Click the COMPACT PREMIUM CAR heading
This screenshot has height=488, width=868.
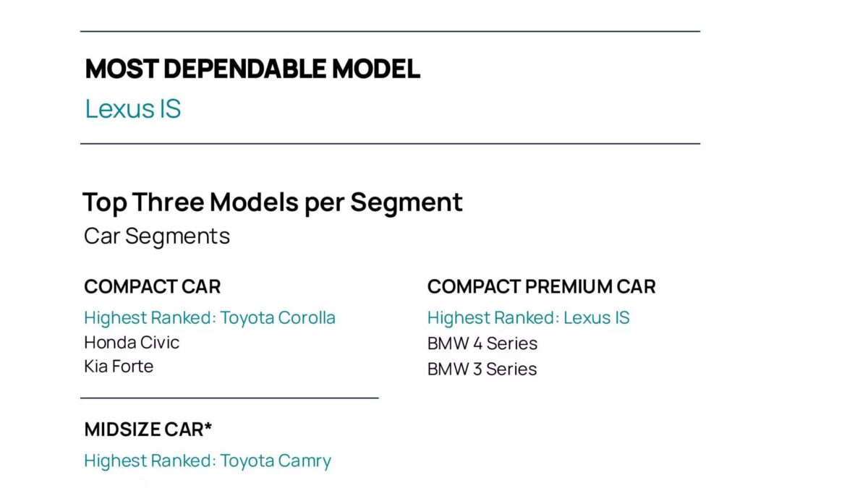point(541,286)
